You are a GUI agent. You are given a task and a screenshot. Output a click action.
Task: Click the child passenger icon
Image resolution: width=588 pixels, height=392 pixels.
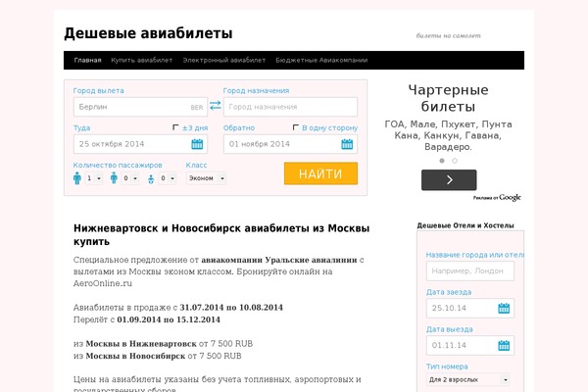(114, 177)
